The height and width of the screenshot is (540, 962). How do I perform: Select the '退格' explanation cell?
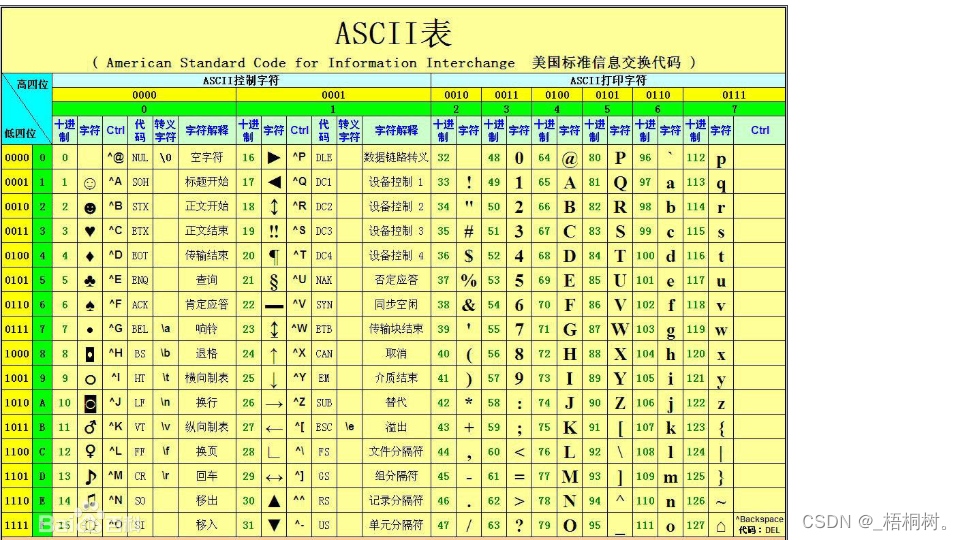point(207,354)
